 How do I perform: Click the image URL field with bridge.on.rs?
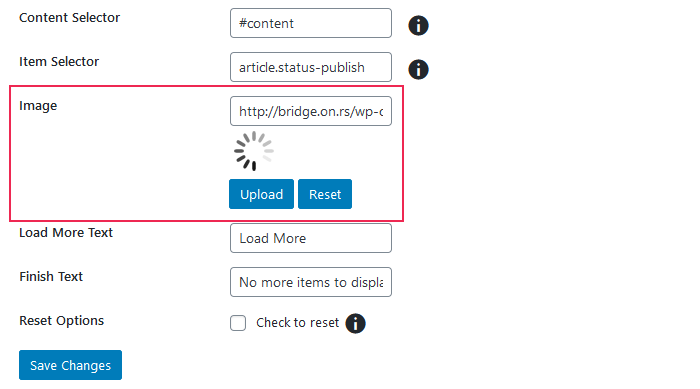tap(311, 111)
